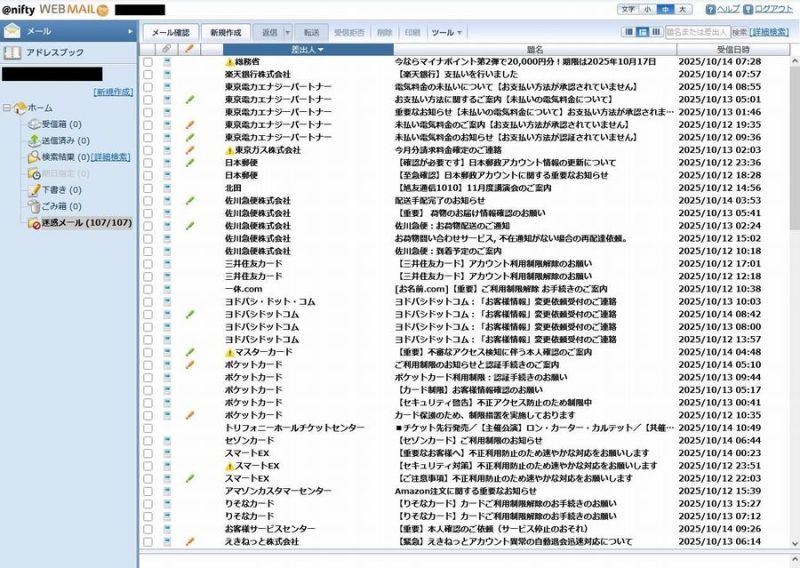800x568 pixels.
Task: Collapse the ホーム folder tree
Action: point(7,107)
